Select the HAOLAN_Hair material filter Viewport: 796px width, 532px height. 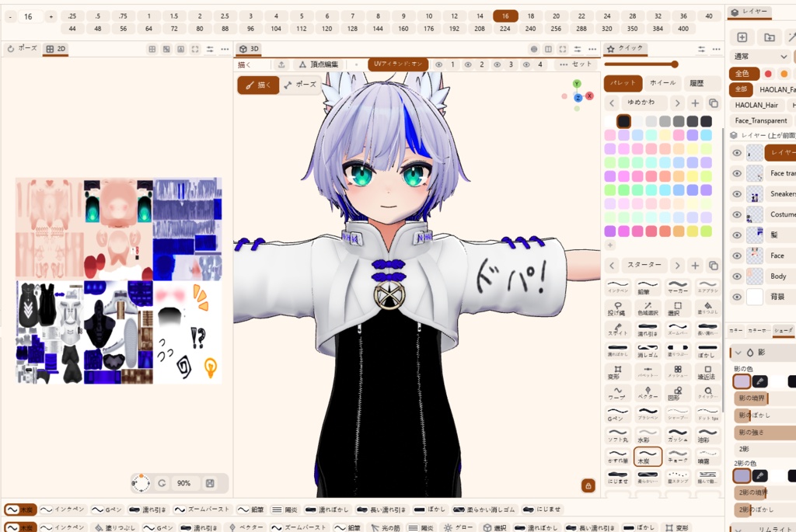756,105
